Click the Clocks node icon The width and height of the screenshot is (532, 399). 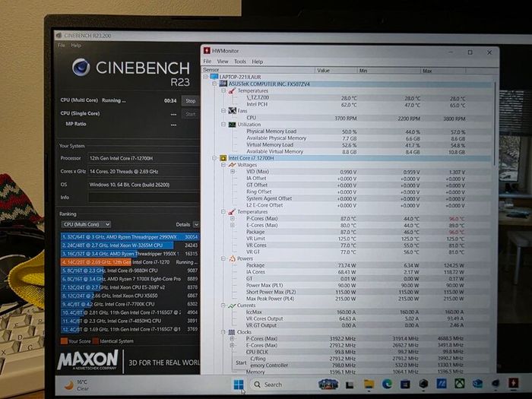point(232,332)
